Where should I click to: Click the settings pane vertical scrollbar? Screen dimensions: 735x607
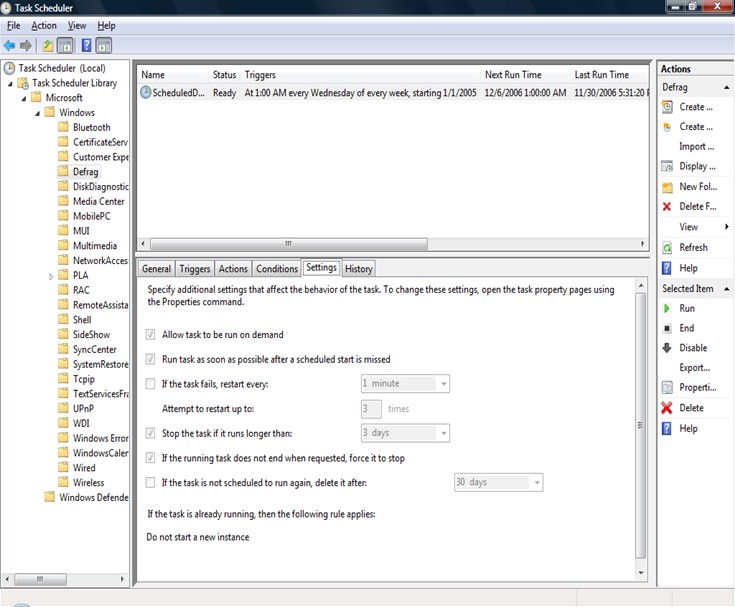click(x=641, y=426)
